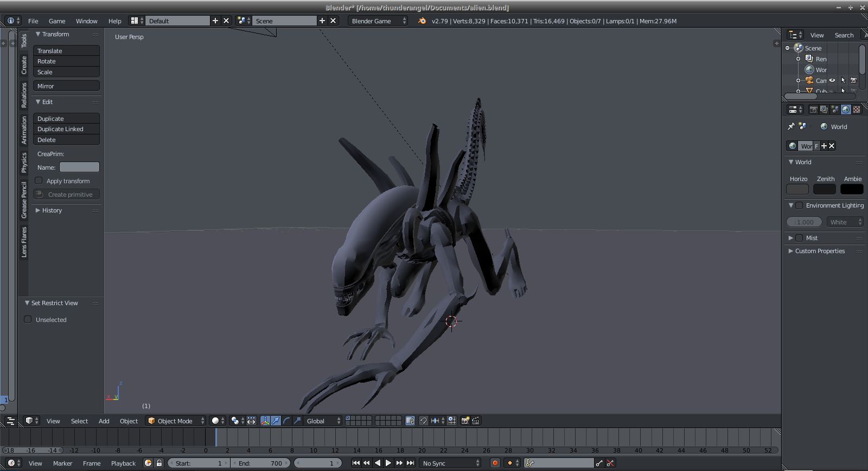Toggle automatic keyframe record button
Screen dimensions: 868x471
495,463
